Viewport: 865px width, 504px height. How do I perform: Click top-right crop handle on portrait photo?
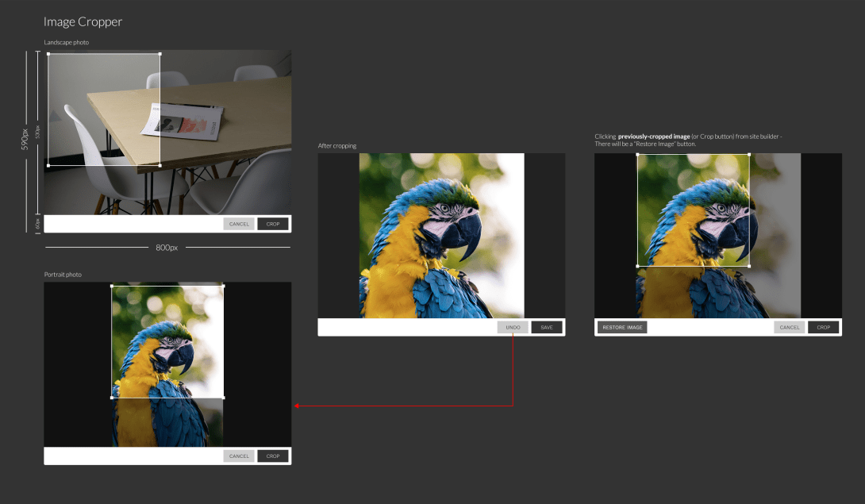coord(224,286)
